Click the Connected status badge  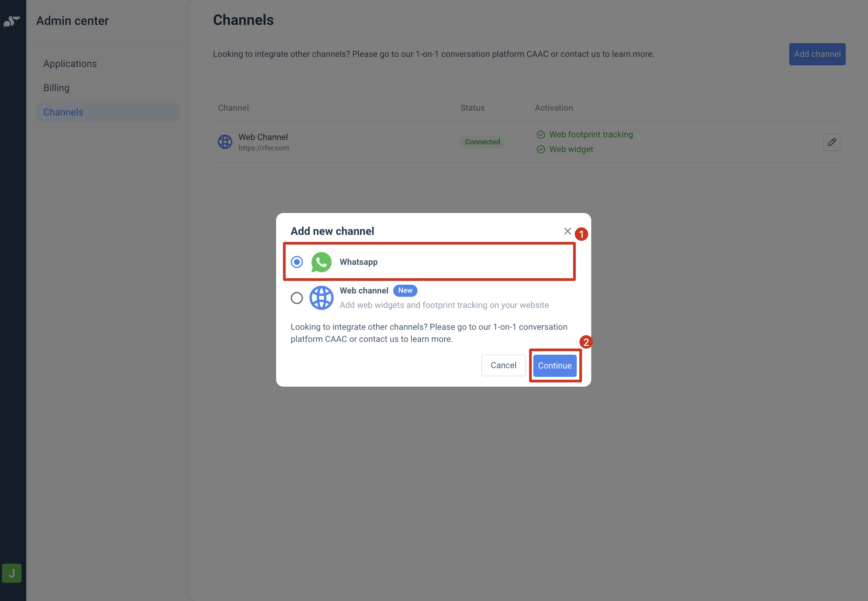click(x=482, y=142)
